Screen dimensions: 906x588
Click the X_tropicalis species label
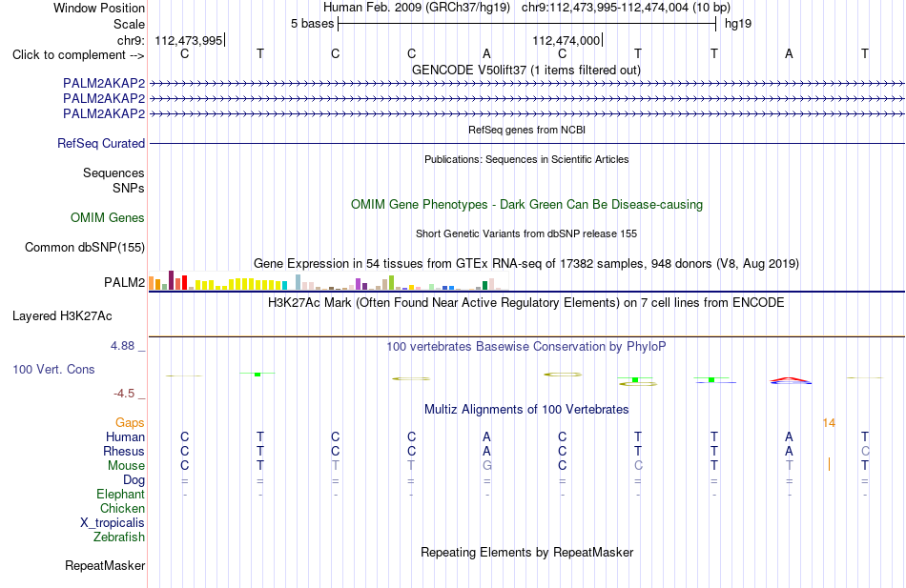click(113, 523)
